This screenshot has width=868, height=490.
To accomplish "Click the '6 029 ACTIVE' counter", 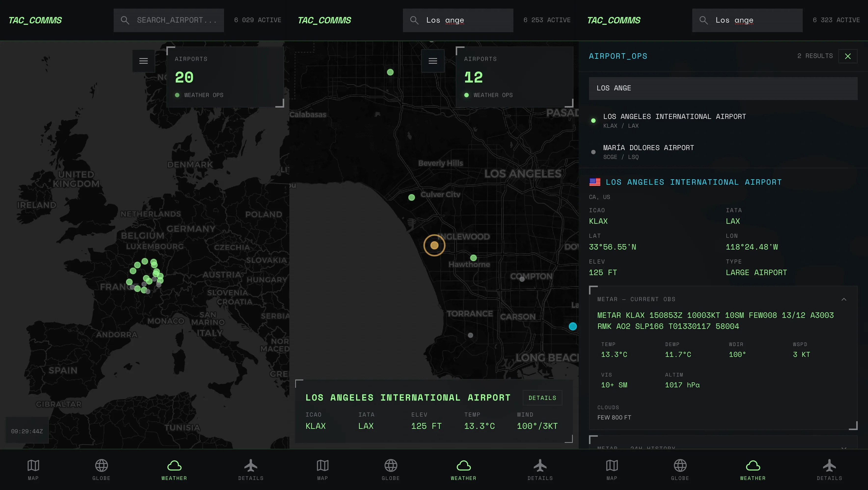I will 258,20.
